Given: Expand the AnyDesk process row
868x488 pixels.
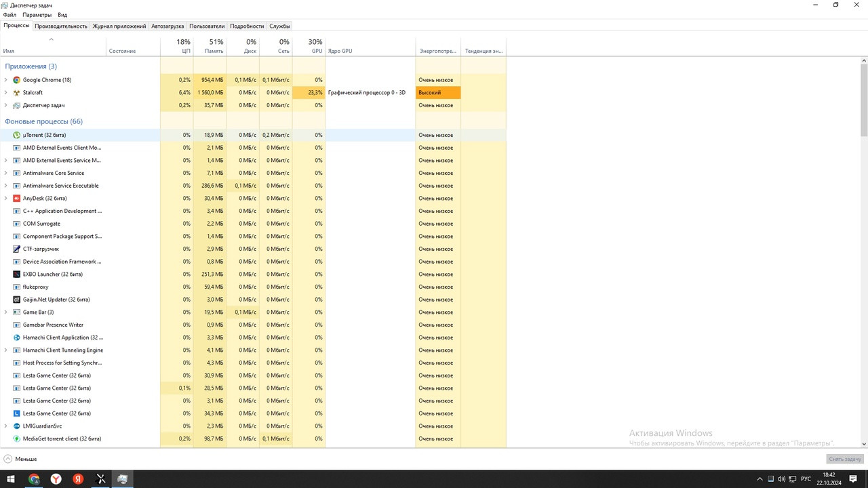Looking at the screenshot, I should point(6,198).
